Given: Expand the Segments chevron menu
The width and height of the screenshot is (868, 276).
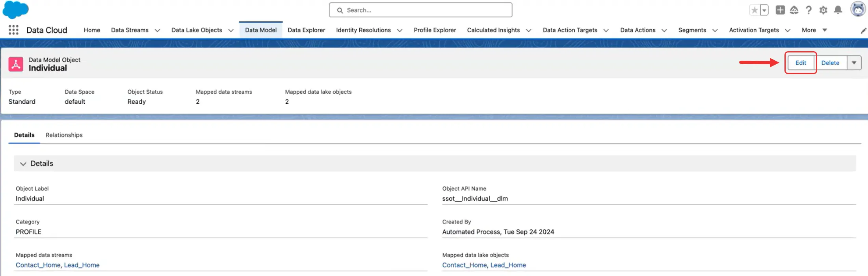Looking at the screenshot, I should click(715, 30).
